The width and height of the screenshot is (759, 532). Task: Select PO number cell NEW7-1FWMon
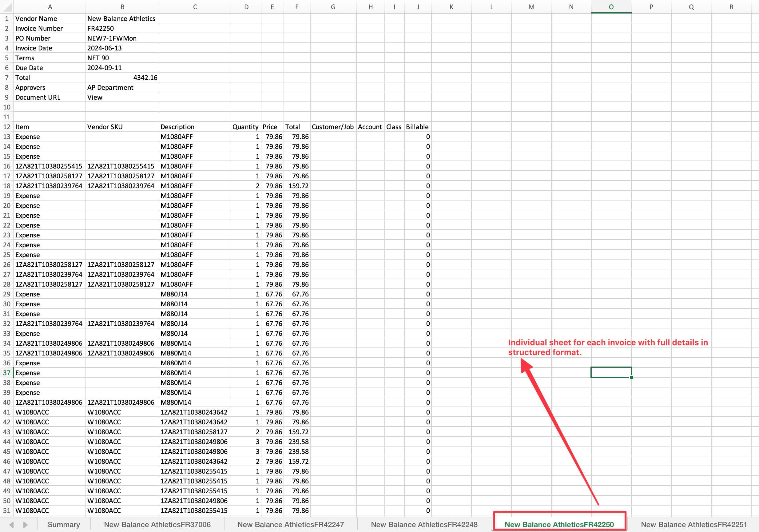pos(122,38)
